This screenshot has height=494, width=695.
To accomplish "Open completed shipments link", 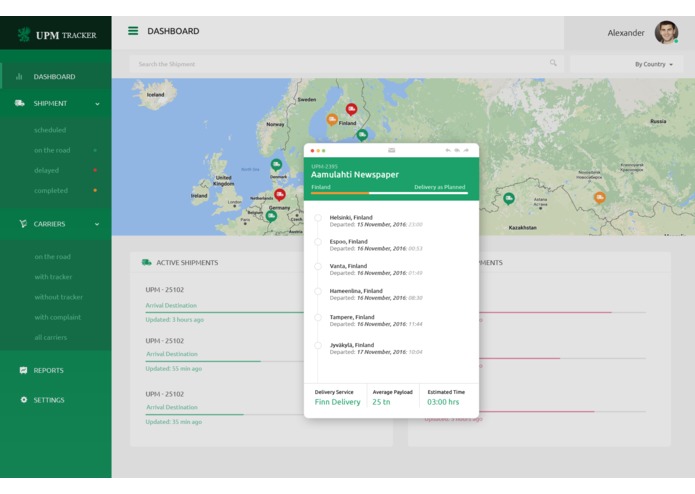I will point(51,191).
